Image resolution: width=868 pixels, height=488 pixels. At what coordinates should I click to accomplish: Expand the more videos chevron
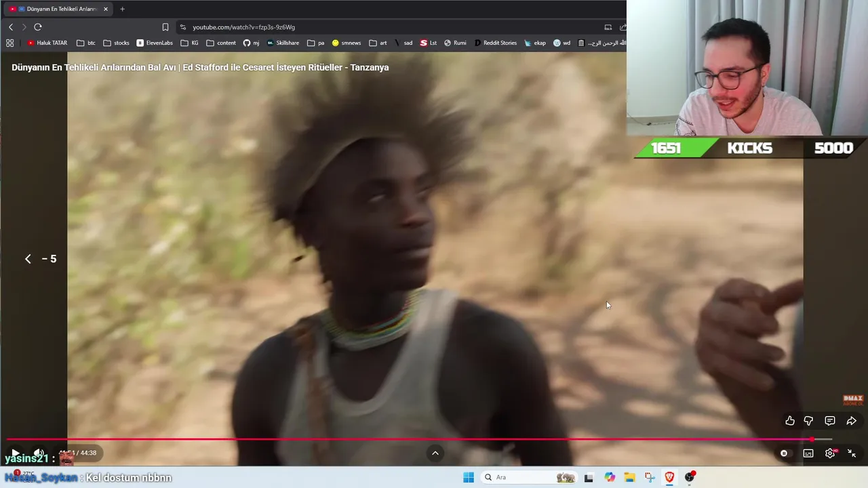coord(435,453)
